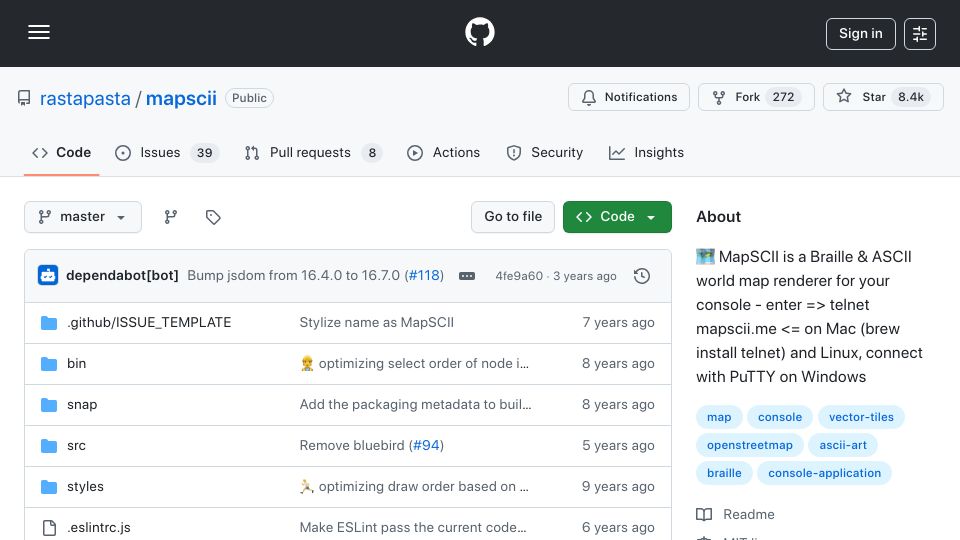
Task: Click the Public visibility badge
Action: tap(249, 98)
